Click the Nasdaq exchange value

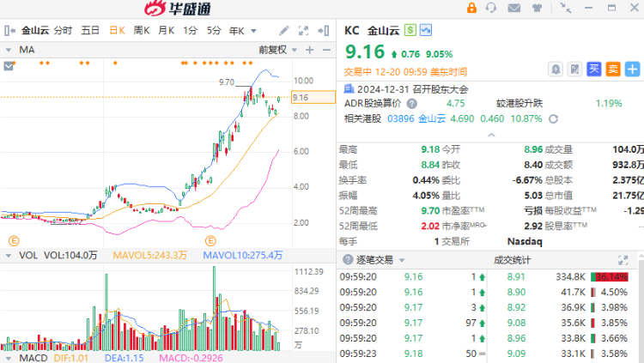coord(525,241)
